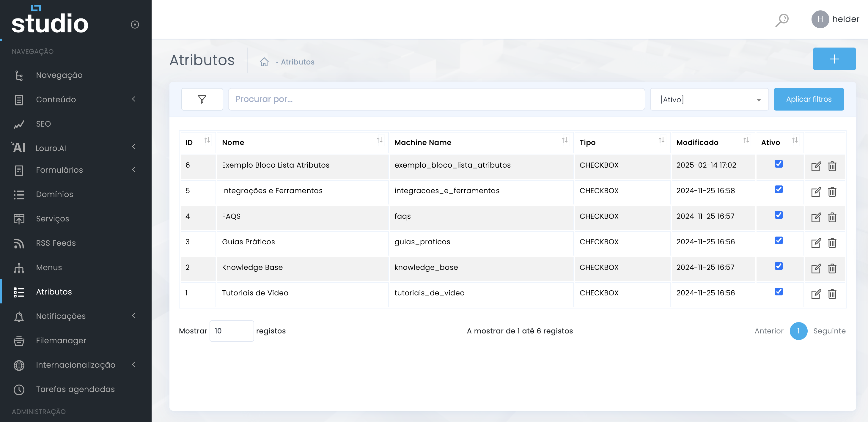
Task: Click the studio logo
Action: point(50,19)
